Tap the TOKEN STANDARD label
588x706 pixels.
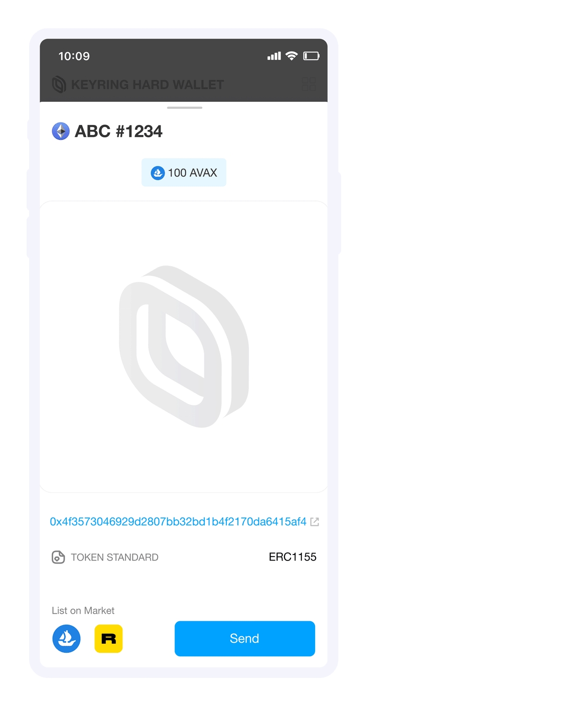(114, 557)
